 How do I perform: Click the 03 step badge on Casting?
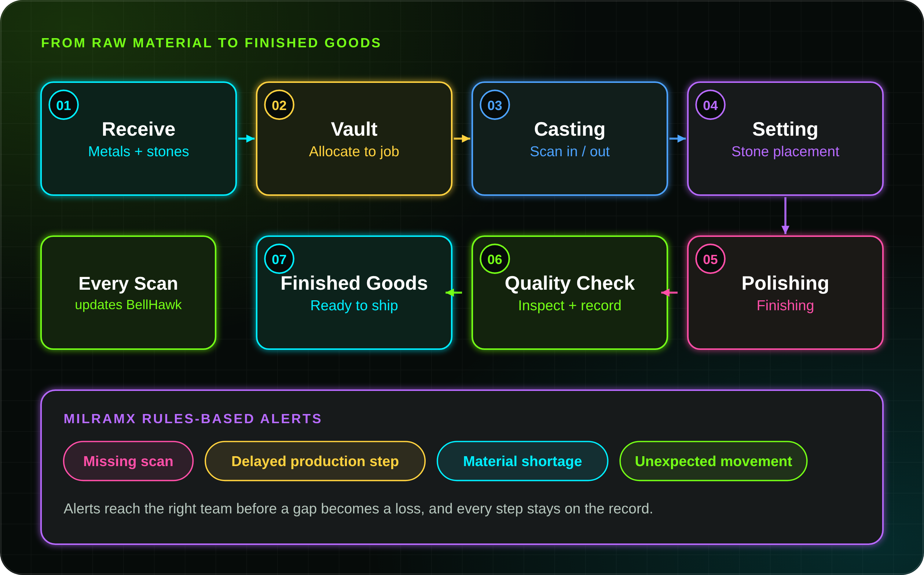(495, 105)
